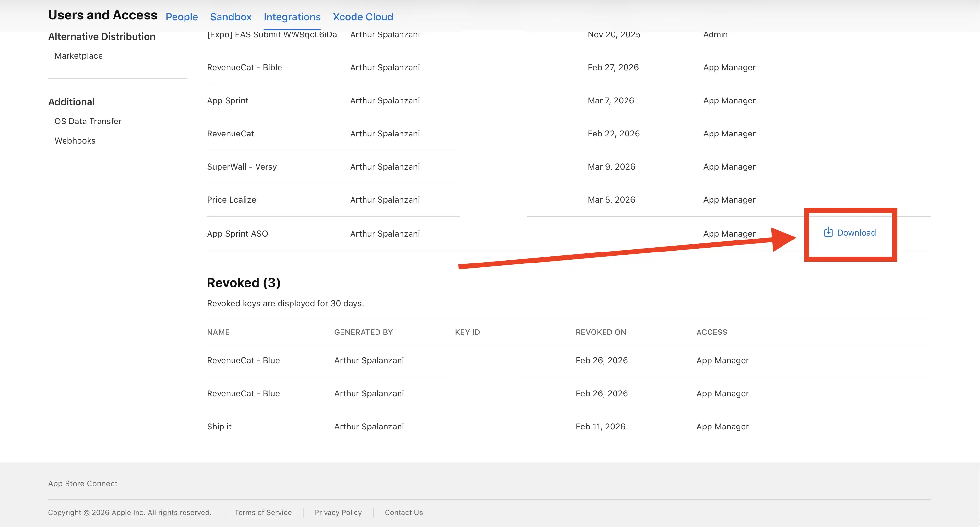The height and width of the screenshot is (527, 980).
Task: Click the download icon beside App Sprint ASO
Action: point(828,232)
